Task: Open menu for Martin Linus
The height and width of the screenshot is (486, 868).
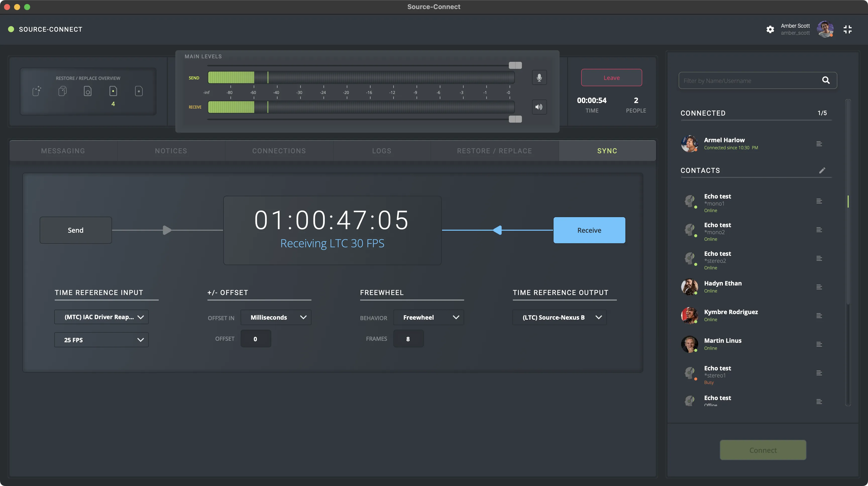Action: (819, 345)
